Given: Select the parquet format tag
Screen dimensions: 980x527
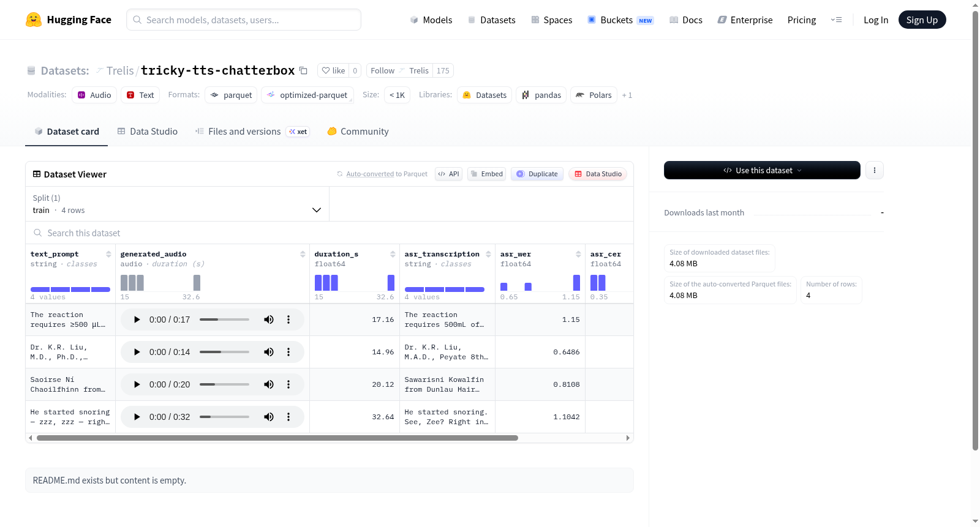Looking at the screenshot, I should (231, 95).
